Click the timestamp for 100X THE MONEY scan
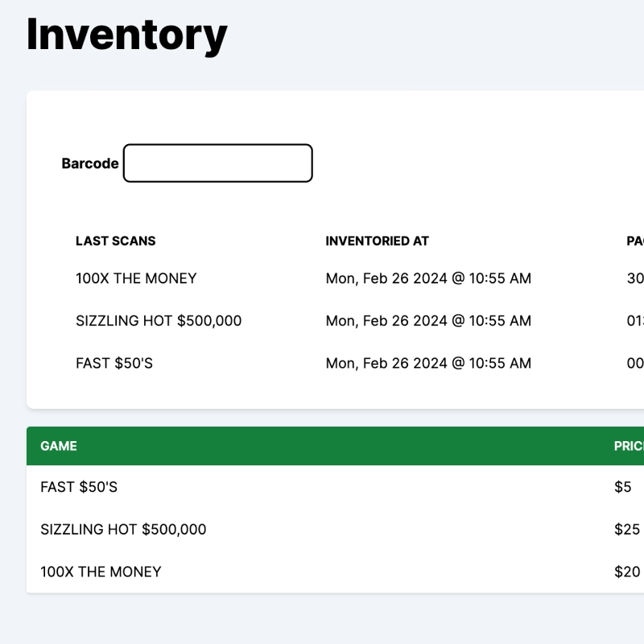The width and height of the screenshot is (644, 644). tap(428, 279)
